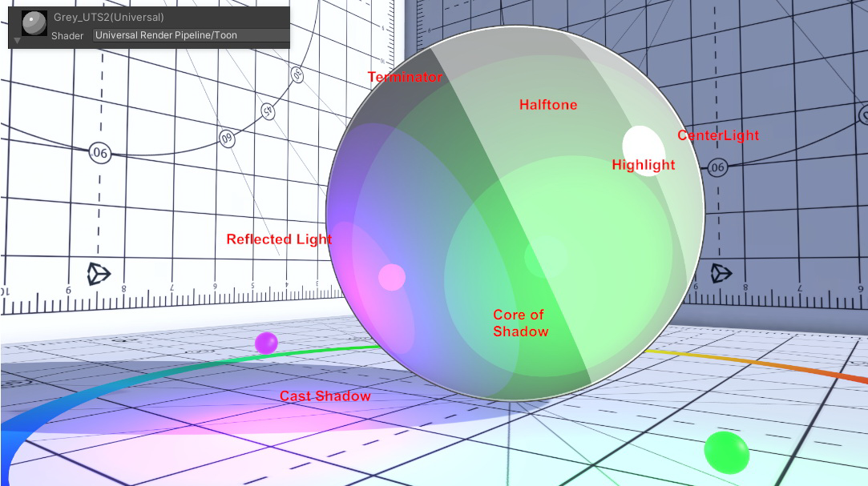This screenshot has height=486, width=868.
Task: Select the green sphere in the lower right
Action: [728, 453]
